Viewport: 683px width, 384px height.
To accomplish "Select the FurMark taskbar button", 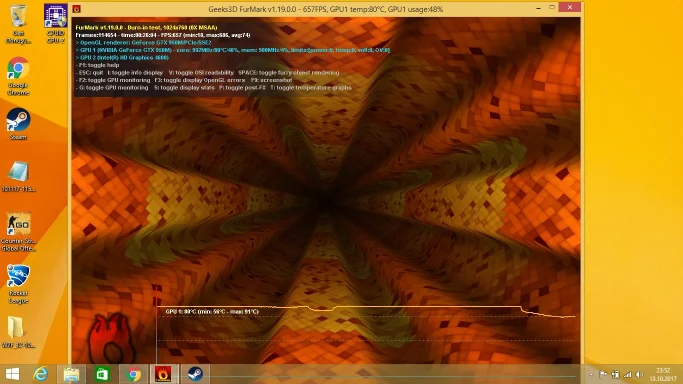I will pyautogui.click(x=163, y=374).
